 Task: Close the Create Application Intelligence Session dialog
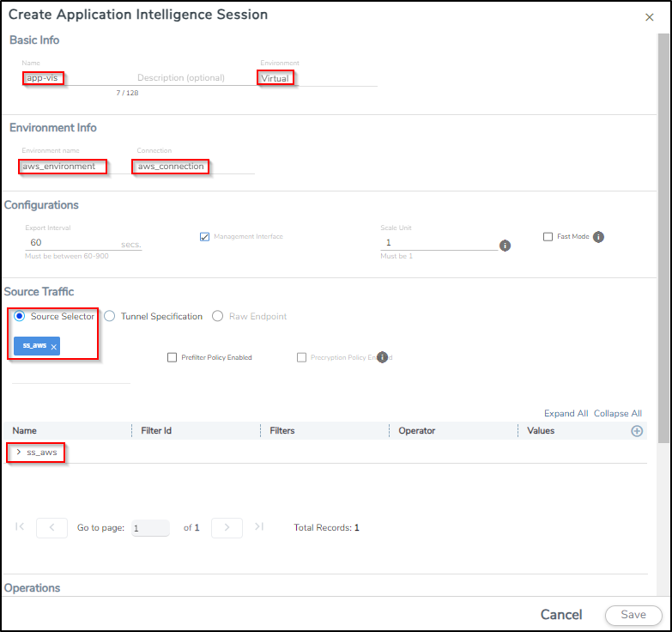click(x=650, y=17)
